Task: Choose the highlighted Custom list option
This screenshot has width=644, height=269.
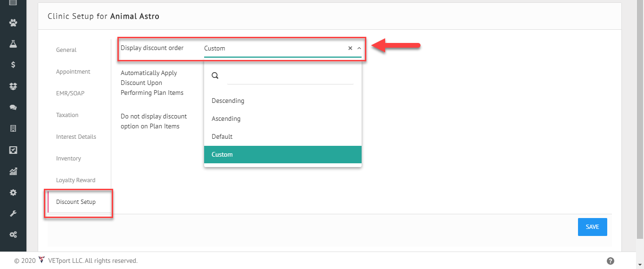Action: click(x=283, y=154)
